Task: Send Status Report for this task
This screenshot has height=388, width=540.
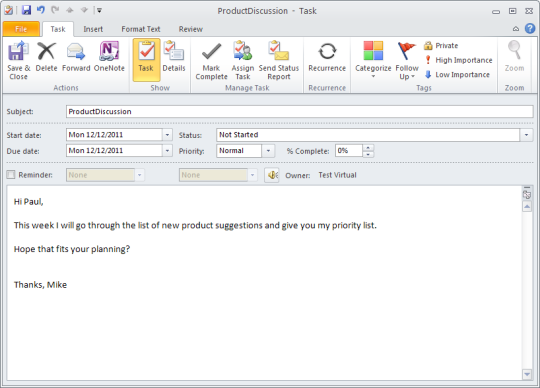Action: (x=279, y=61)
